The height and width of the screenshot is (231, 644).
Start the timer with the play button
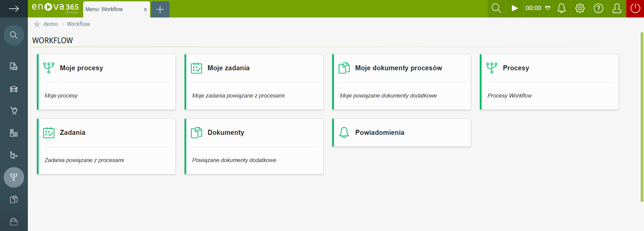click(x=514, y=8)
